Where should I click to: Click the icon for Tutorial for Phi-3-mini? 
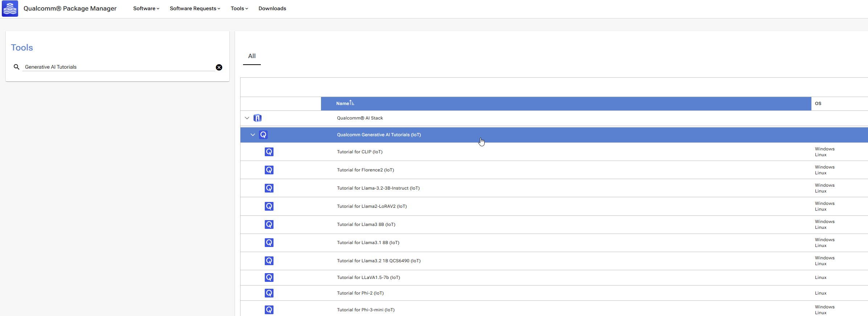pyautogui.click(x=269, y=310)
